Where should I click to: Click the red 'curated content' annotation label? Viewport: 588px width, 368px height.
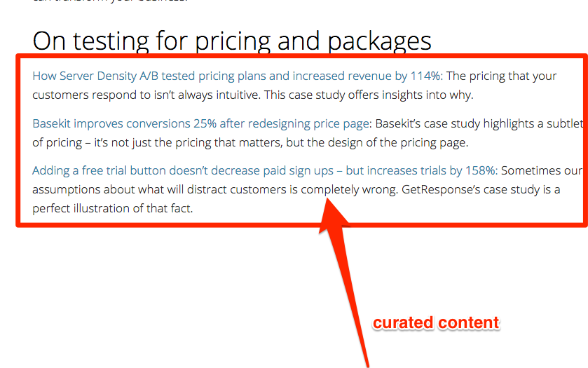(436, 323)
